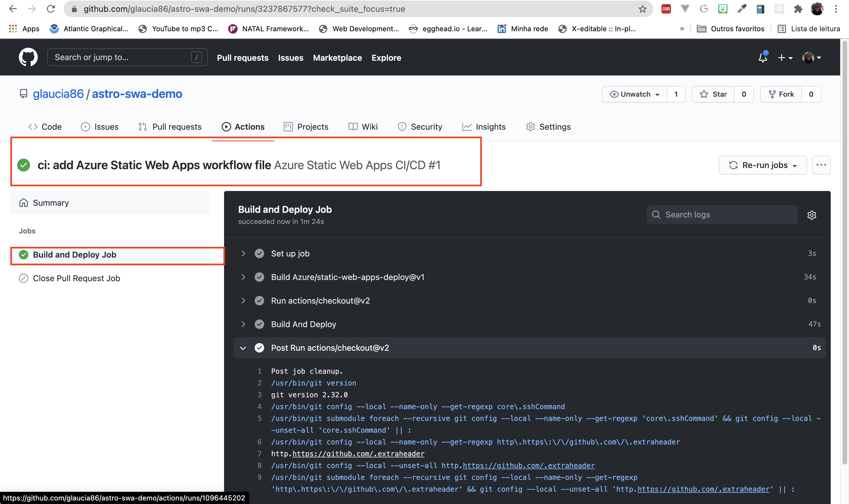Open Issues in top navigation
This screenshot has height=504, width=849.
[x=290, y=58]
